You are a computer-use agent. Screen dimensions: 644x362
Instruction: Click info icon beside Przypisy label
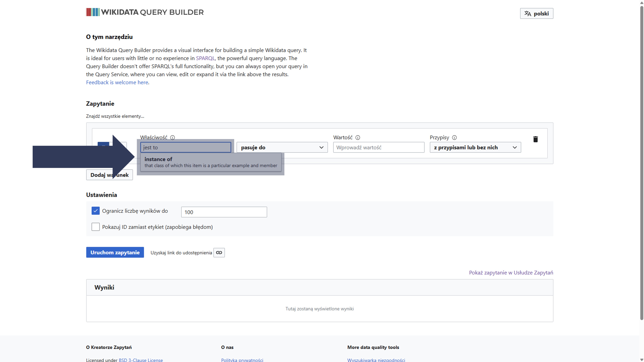[454, 137]
